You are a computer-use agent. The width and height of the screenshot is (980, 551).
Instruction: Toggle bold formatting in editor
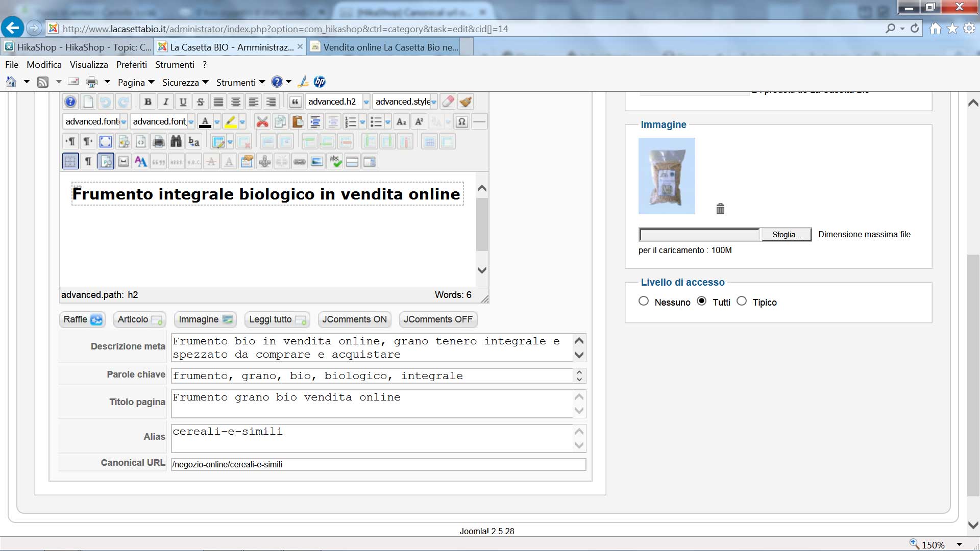point(148,102)
